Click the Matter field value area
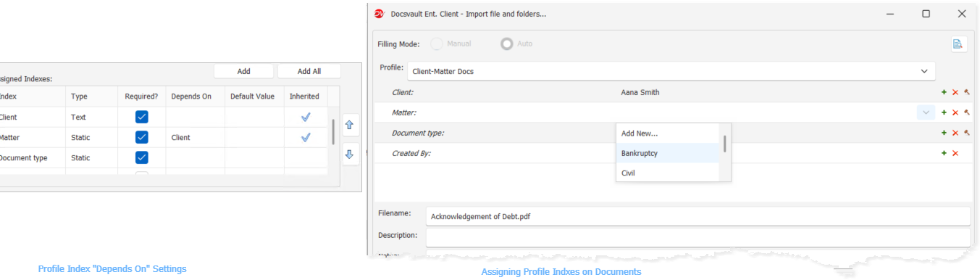980x280 pixels. click(766, 112)
